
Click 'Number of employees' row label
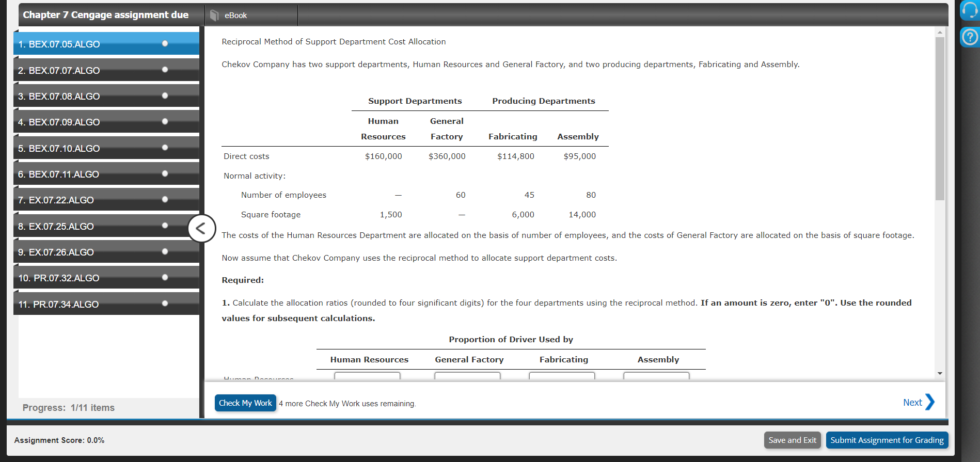pyautogui.click(x=283, y=195)
